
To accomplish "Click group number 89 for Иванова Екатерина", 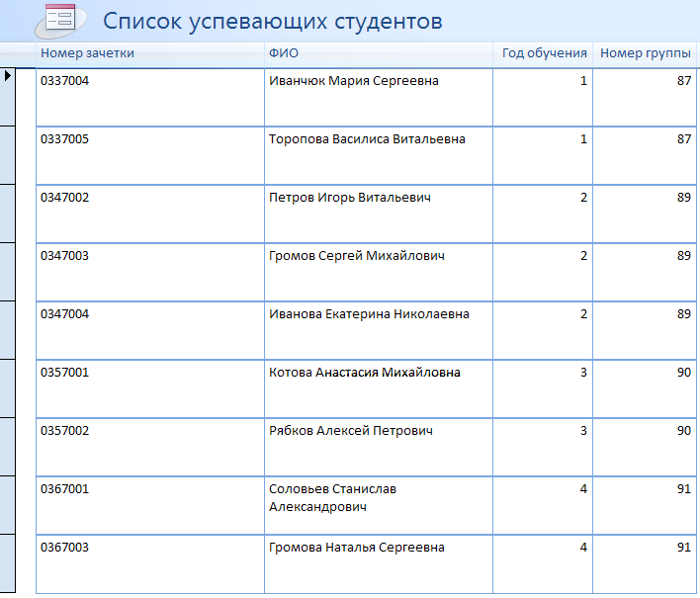I will [645, 331].
